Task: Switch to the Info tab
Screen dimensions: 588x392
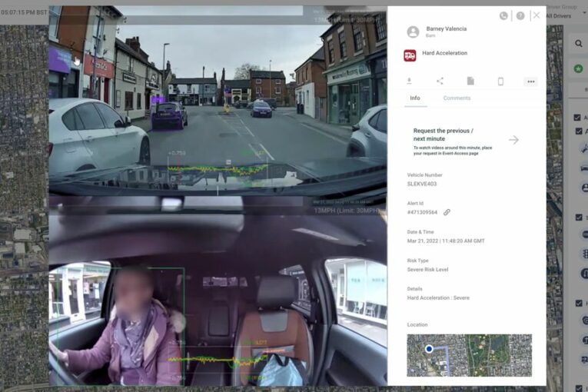Action: pyautogui.click(x=415, y=98)
